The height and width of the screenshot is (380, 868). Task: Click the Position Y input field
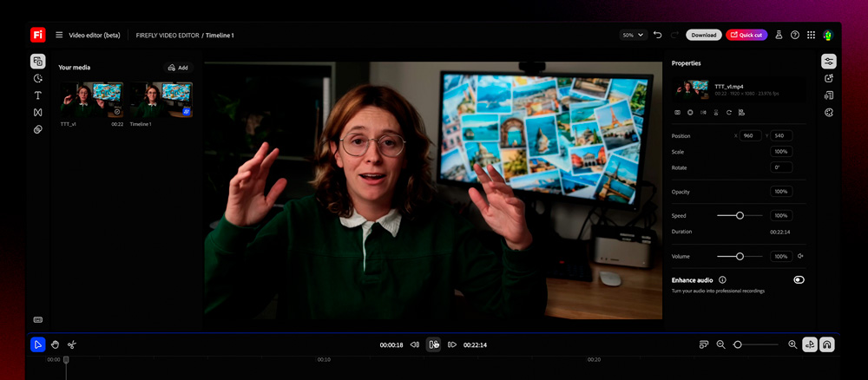781,135
